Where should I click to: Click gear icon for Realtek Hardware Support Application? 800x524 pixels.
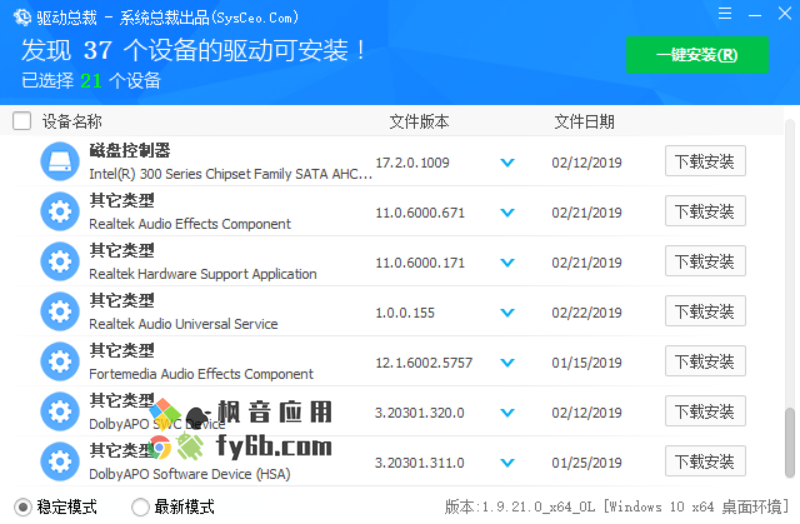point(60,261)
